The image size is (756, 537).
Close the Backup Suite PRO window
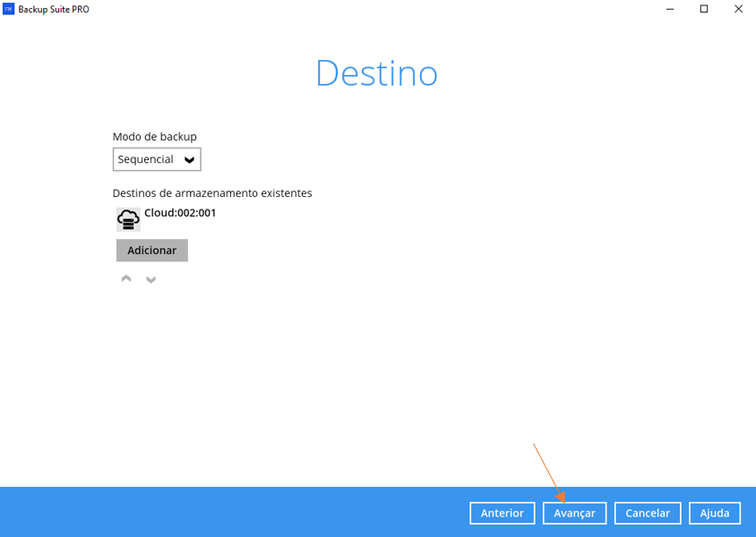coord(738,9)
